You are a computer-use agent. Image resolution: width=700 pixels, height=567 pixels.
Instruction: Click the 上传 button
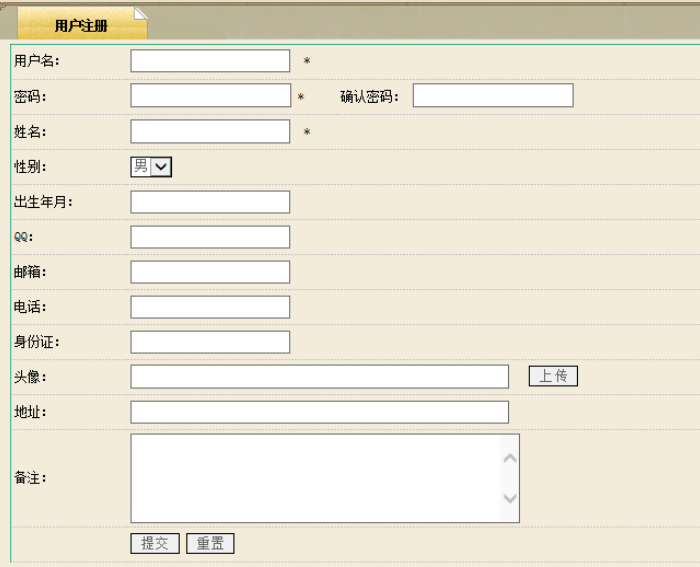point(553,376)
